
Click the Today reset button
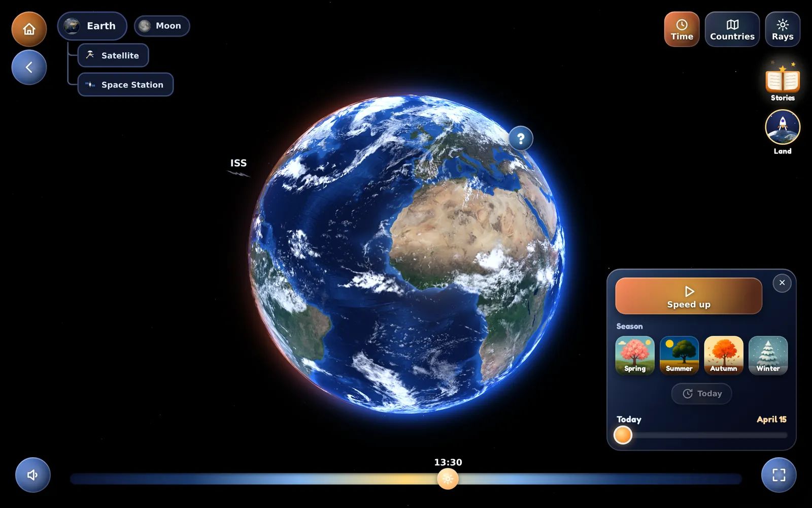pos(702,394)
